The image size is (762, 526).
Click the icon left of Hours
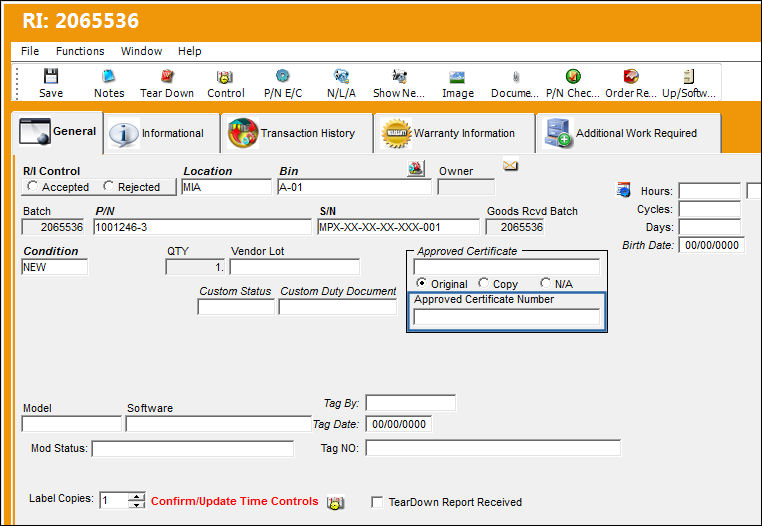click(x=623, y=190)
